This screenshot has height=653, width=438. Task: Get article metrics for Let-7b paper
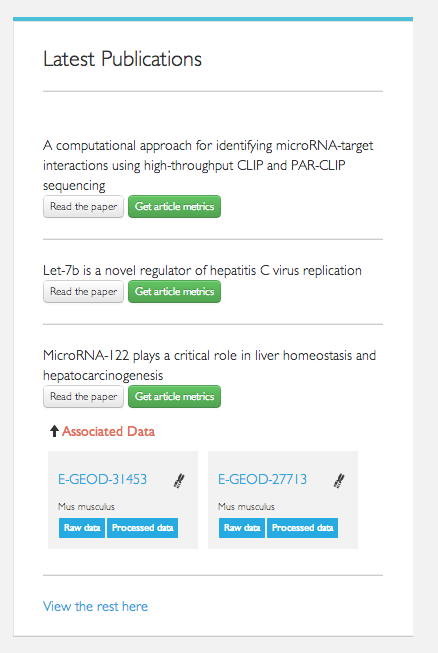[x=174, y=292]
